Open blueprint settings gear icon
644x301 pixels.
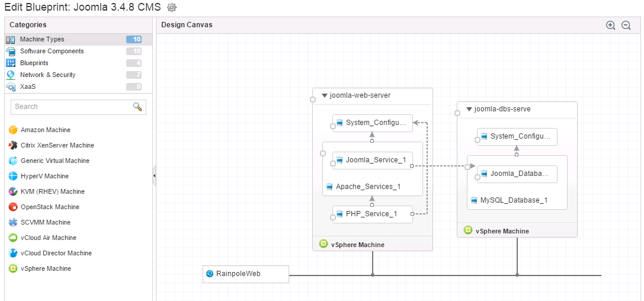(x=172, y=7)
